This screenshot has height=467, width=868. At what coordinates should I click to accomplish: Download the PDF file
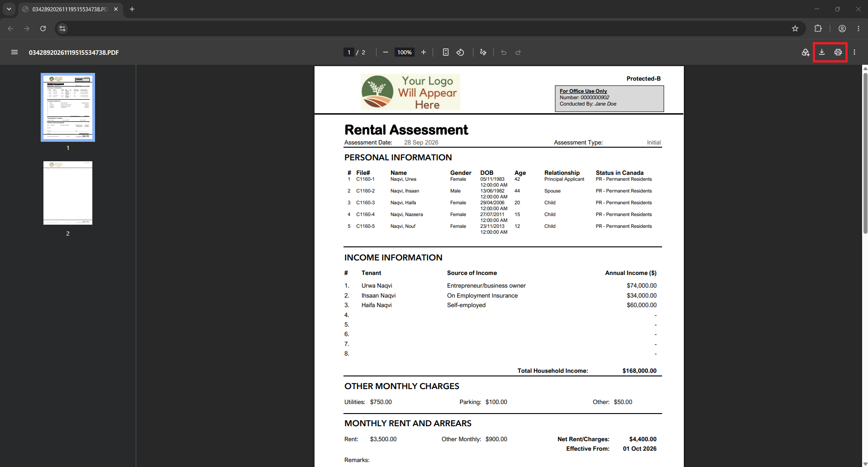(822, 52)
